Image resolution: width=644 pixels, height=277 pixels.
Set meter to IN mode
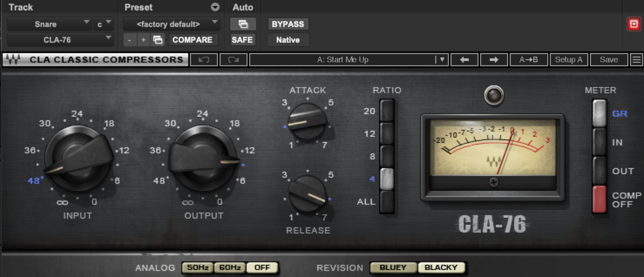[x=599, y=142]
